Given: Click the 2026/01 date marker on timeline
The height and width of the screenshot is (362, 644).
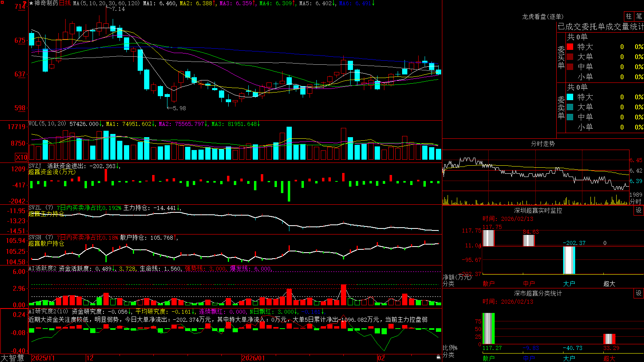Looking at the screenshot, I should click(253, 358).
